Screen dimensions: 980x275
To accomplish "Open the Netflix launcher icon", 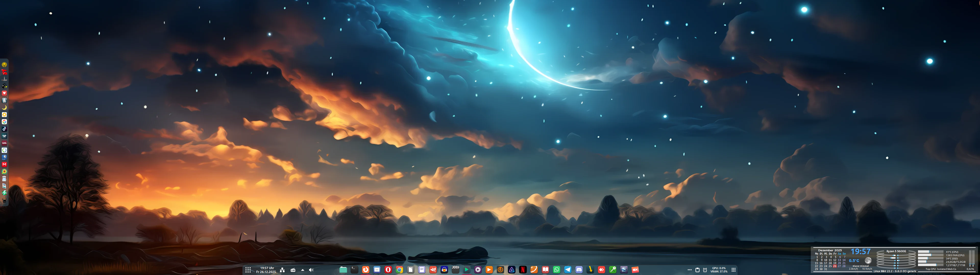I will coord(523,270).
